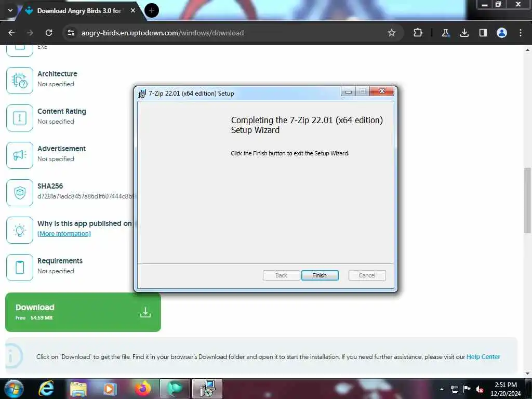Select the Download Angry Birds browser tab
532x399 pixels.
[79, 11]
